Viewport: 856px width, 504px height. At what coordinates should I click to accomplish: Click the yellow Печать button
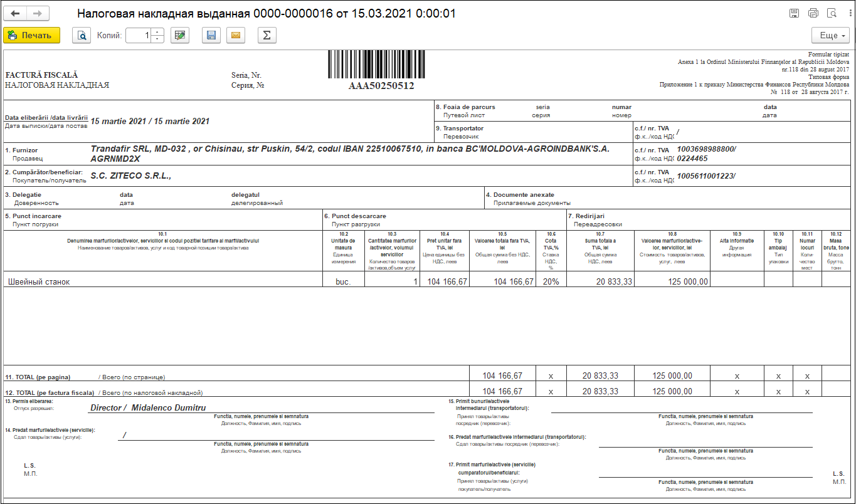pos(31,35)
